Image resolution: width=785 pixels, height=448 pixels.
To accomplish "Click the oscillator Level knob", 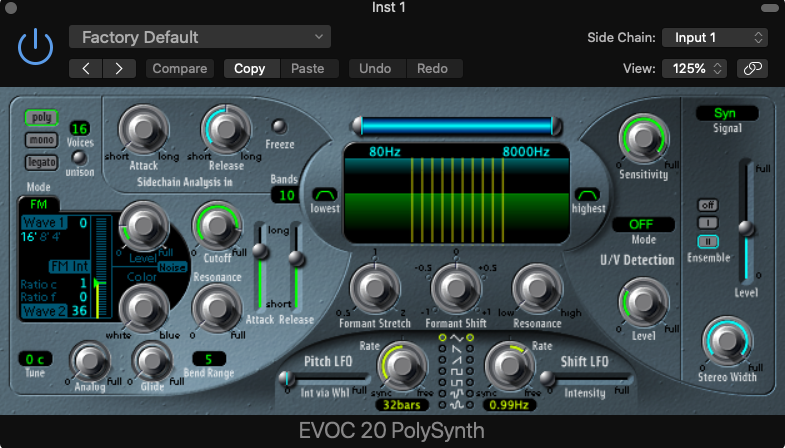I will coord(143,225).
